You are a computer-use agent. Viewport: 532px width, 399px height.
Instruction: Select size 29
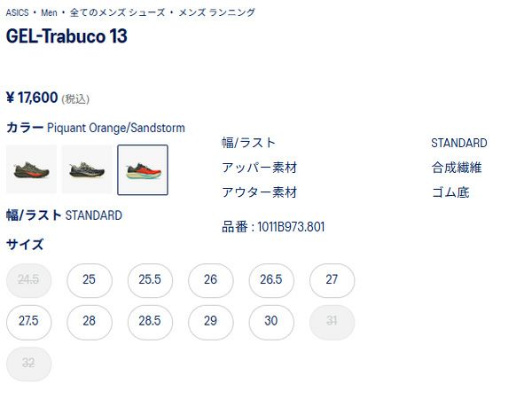[x=210, y=322]
